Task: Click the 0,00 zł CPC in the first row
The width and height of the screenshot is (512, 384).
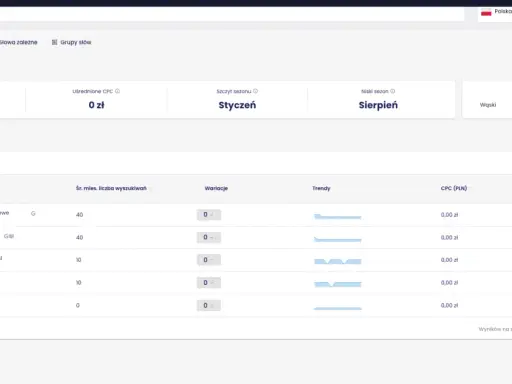Action: click(449, 215)
